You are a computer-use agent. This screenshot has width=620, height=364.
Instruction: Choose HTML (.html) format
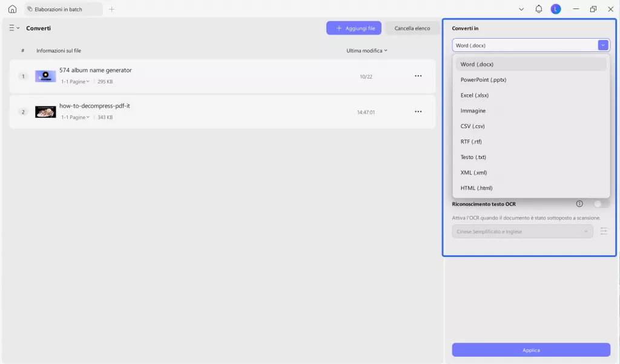(531, 188)
